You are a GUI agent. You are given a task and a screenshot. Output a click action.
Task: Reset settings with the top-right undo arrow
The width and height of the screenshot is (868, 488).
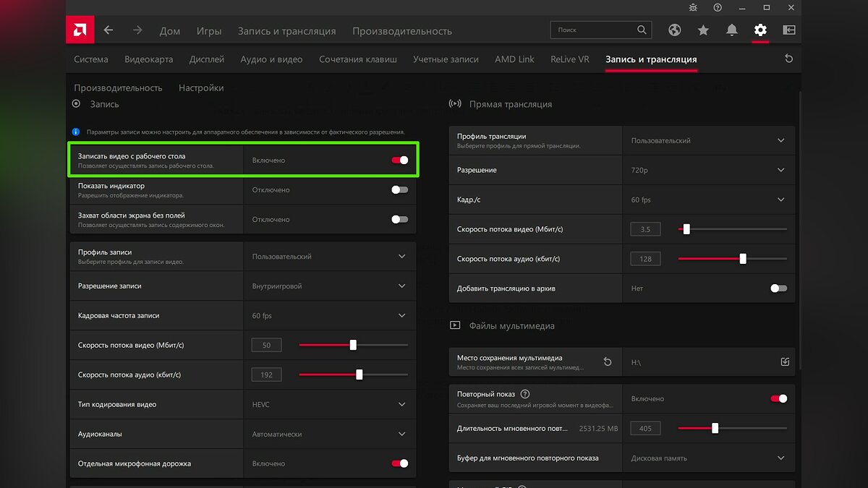point(788,59)
